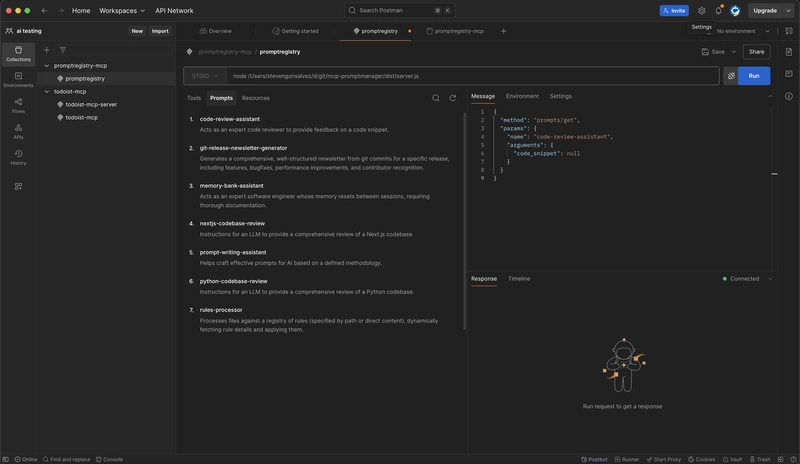The width and height of the screenshot is (800, 464).
Task: Open the History sidebar panel
Action: point(18,157)
